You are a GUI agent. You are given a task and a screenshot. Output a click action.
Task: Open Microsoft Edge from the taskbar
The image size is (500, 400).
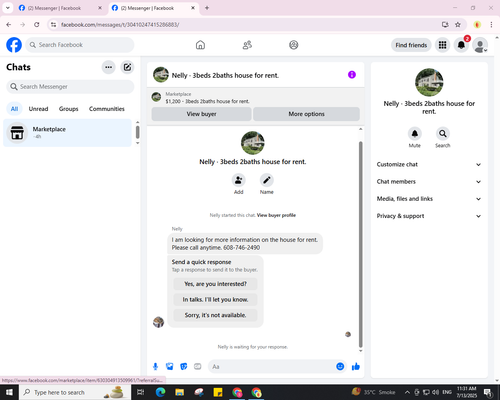[160, 392]
